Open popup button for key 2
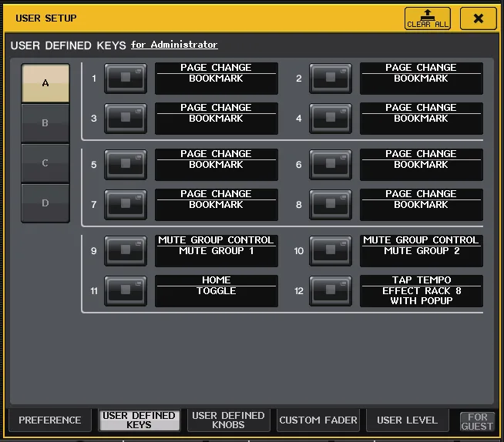Viewport: 504px width, 442px height. (x=331, y=79)
